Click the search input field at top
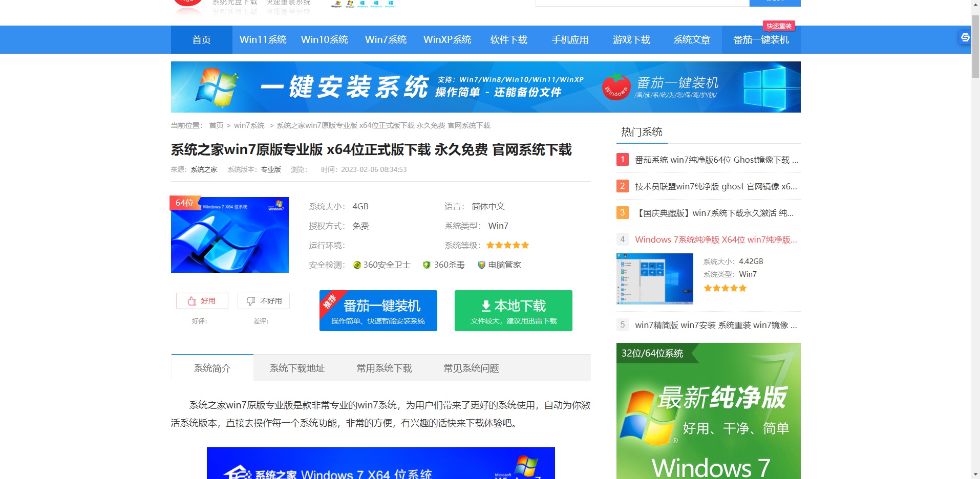The image size is (980, 479). [x=643, y=3]
